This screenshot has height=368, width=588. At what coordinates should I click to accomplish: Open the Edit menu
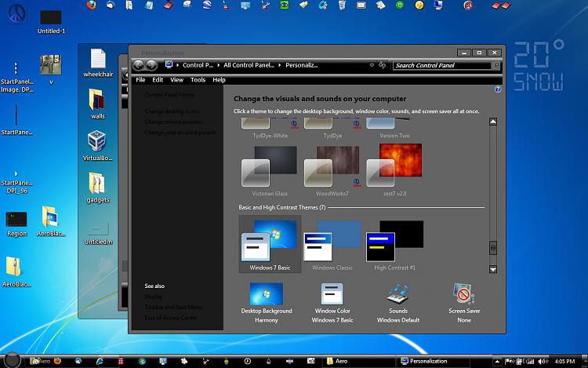[158, 80]
